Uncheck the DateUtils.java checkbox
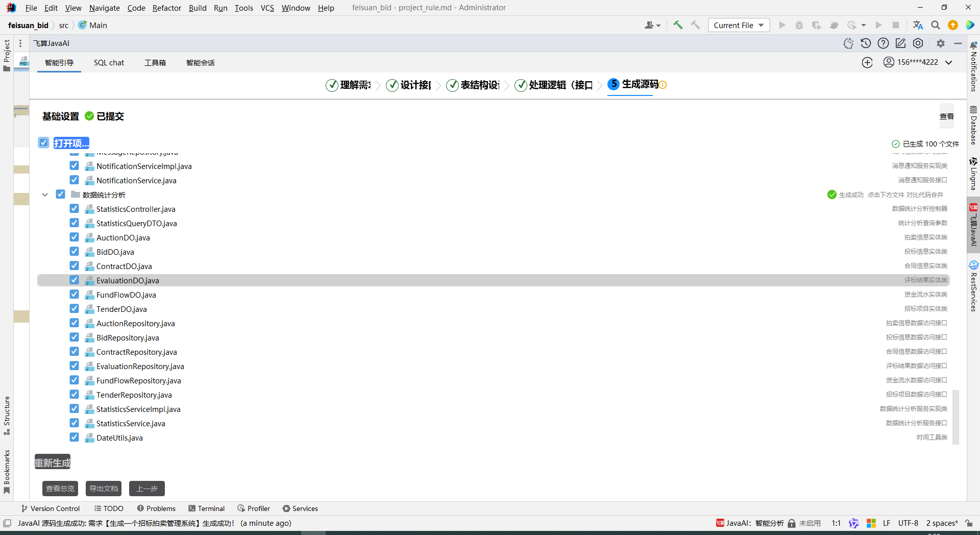The width and height of the screenshot is (980, 535). pyautogui.click(x=74, y=437)
